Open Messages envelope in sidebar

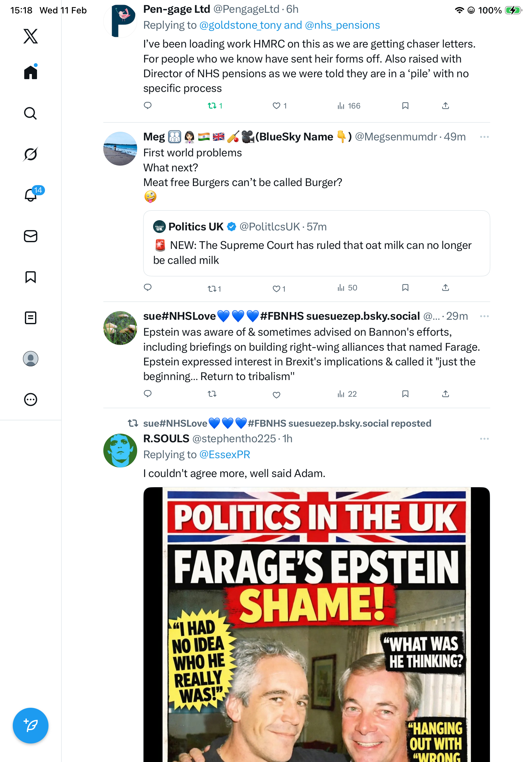31,236
